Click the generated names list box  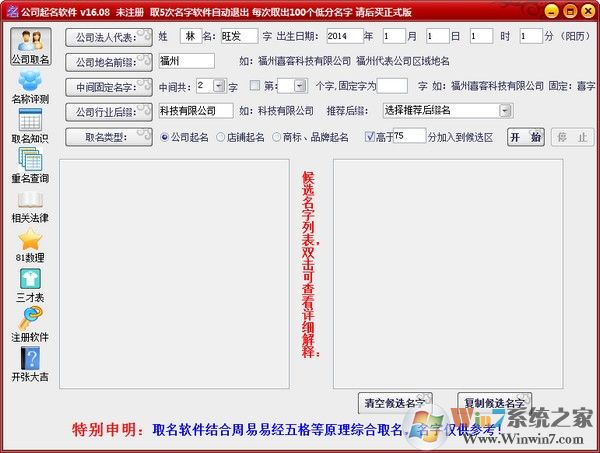point(174,274)
